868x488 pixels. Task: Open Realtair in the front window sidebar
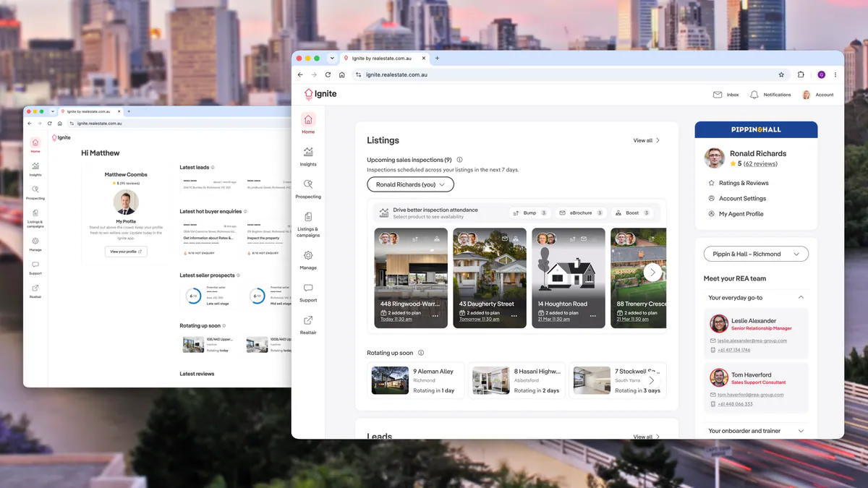[x=308, y=325]
